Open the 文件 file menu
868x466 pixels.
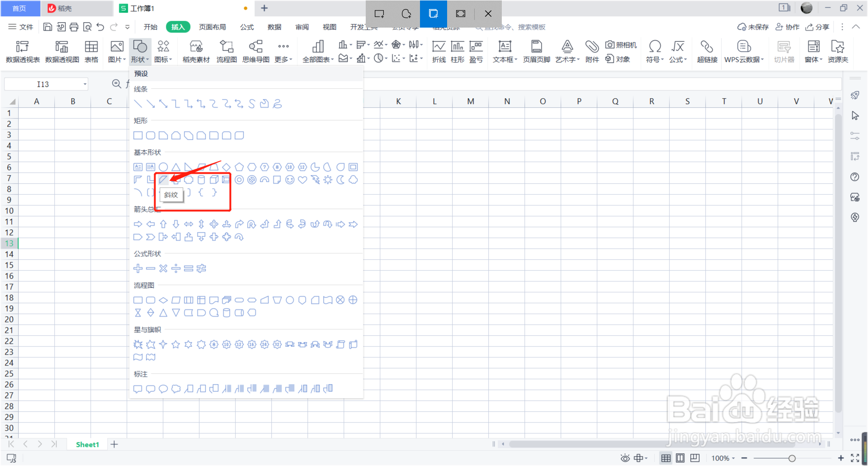[x=21, y=27]
